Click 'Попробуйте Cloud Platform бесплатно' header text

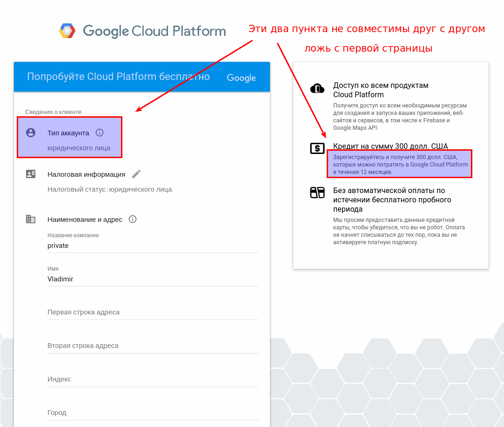pyautogui.click(x=118, y=76)
